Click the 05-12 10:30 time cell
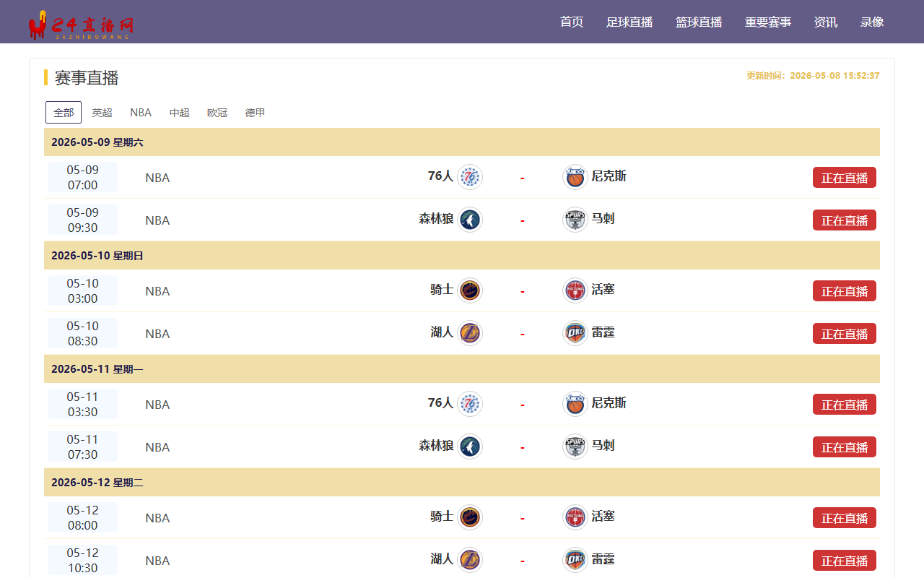 point(82,560)
